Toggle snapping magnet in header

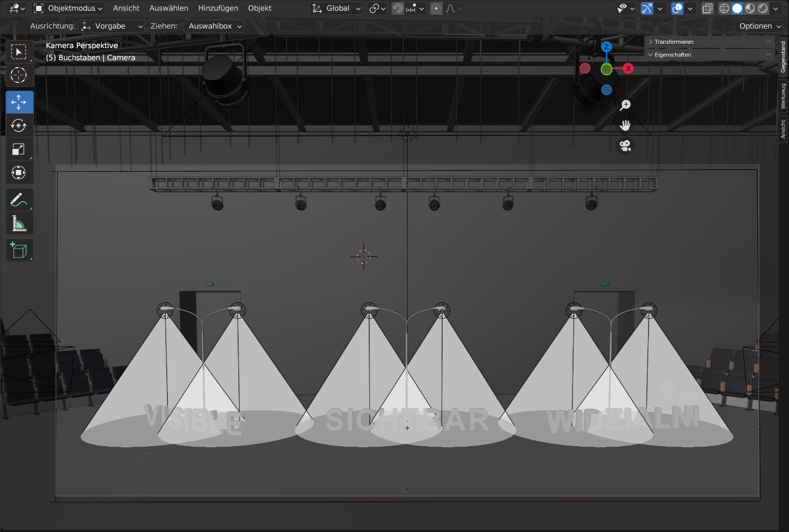coord(397,9)
